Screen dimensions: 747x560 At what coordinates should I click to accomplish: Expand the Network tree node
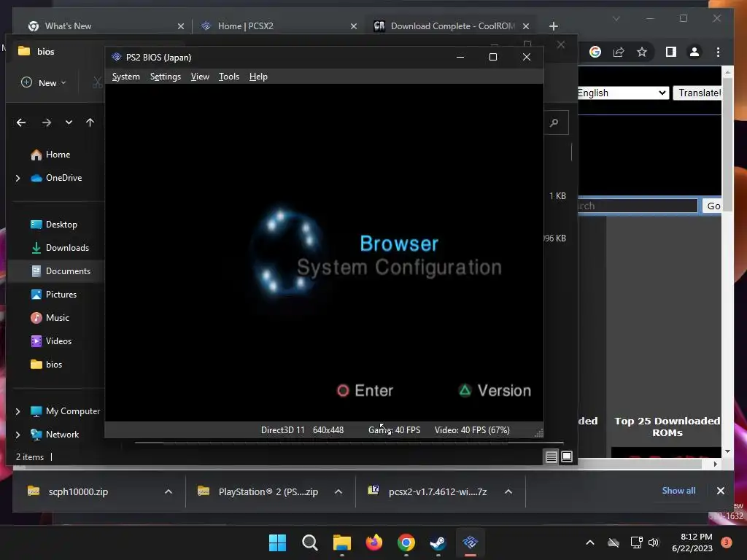(18, 435)
